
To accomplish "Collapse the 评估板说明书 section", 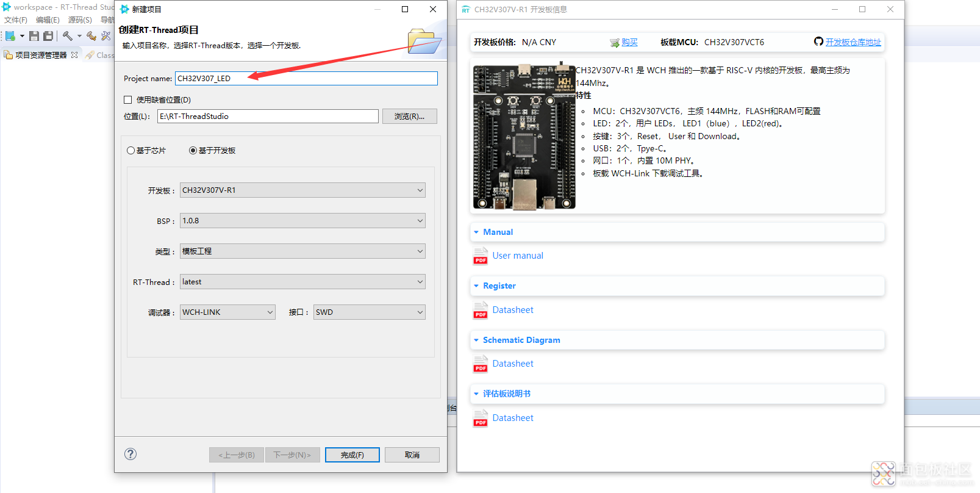I will (476, 394).
